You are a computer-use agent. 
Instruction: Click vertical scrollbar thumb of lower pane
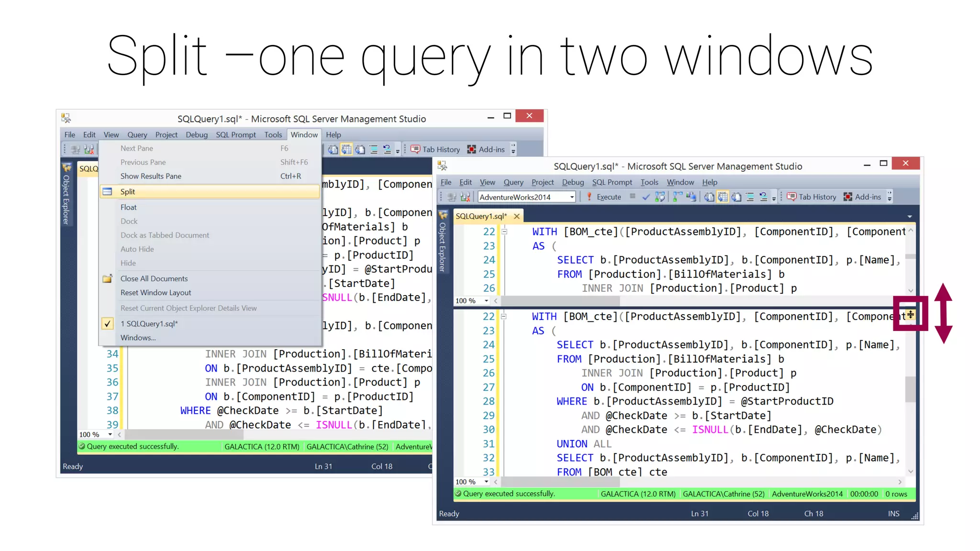(x=910, y=389)
